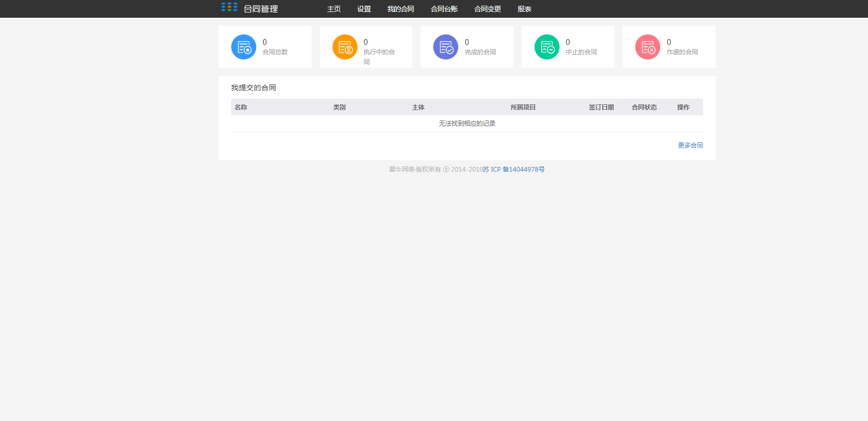Click the 作废的合同 label
This screenshot has width=868, height=421.
[682, 52]
